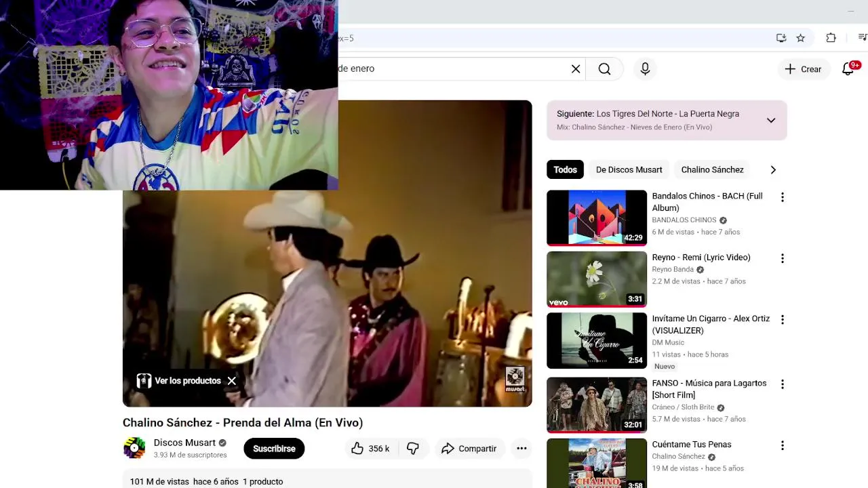Image resolution: width=868 pixels, height=488 pixels.
Task: Open media control icon in browser toolbar
Action: (863, 38)
